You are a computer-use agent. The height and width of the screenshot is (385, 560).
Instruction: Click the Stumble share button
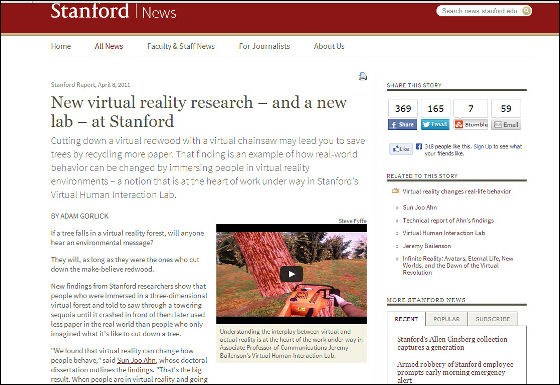(x=471, y=124)
